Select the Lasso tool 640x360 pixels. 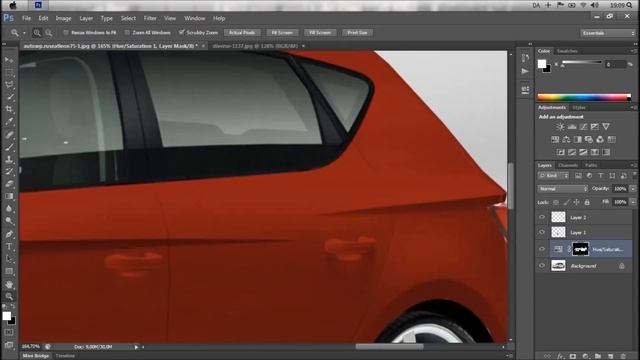coord(9,85)
